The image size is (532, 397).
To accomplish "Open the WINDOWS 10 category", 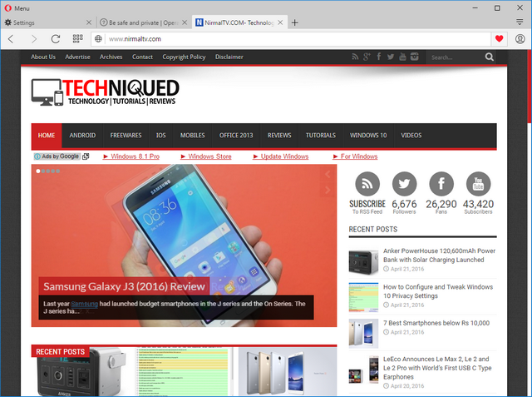I will click(368, 136).
